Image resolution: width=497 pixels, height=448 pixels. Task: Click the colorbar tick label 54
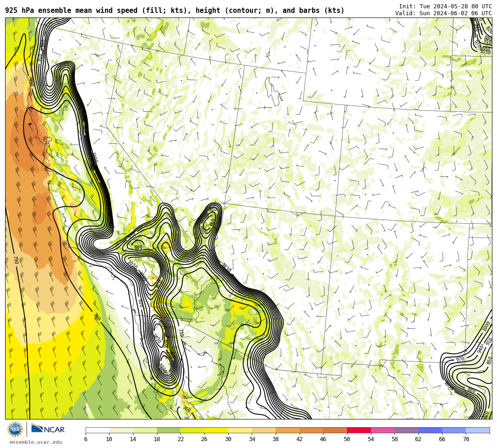point(371,439)
